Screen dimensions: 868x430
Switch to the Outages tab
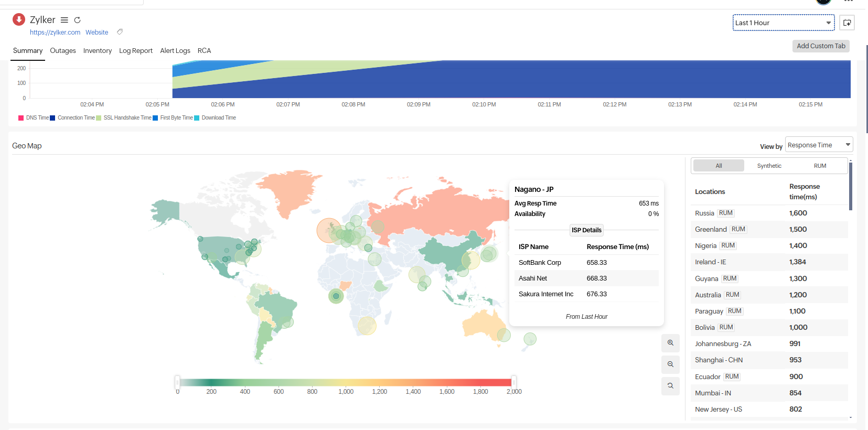pos(63,51)
